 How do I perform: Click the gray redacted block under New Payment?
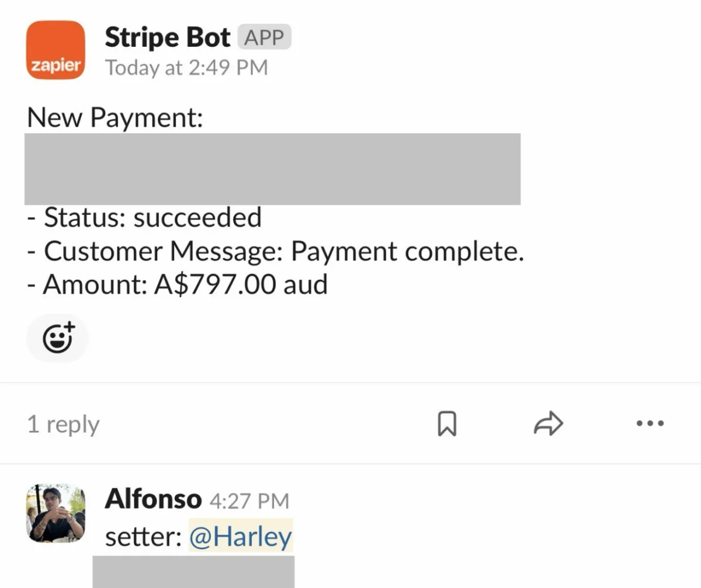272,169
